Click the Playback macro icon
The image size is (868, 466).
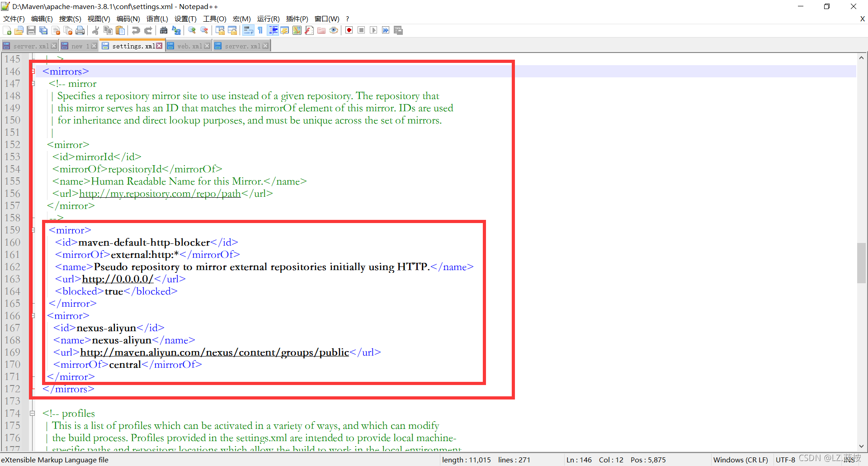pos(373,30)
